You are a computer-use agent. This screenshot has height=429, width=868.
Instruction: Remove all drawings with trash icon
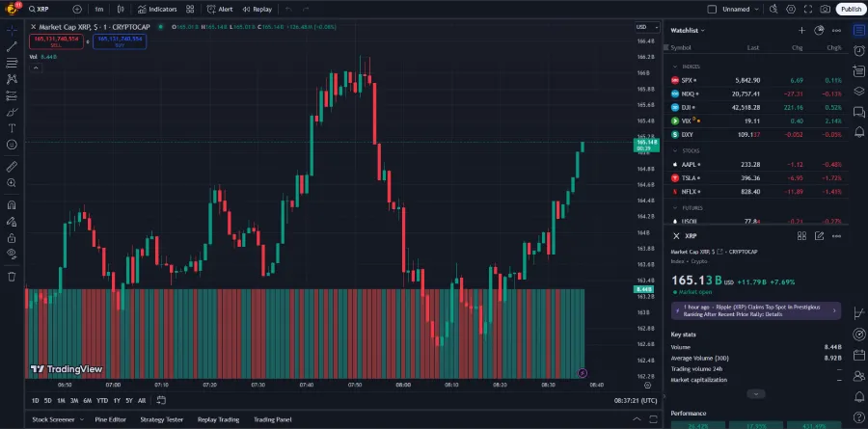tap(12, 277)
